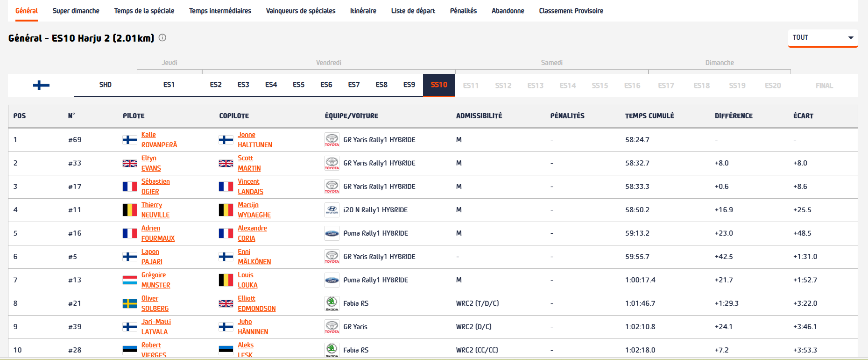Open Thierry Neuville's driver link
Image resolution: width=868 pixels, height=360 pixels.
[155, 210]
